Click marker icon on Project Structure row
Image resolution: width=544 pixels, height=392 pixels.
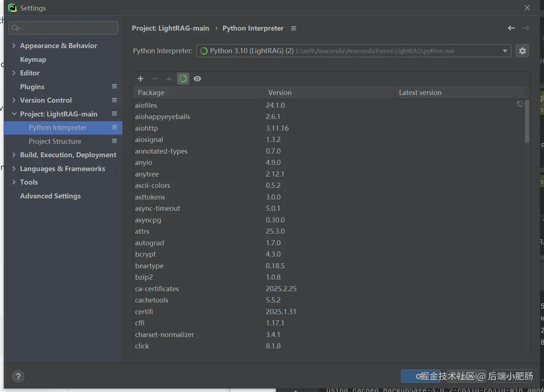coord(115,141)
